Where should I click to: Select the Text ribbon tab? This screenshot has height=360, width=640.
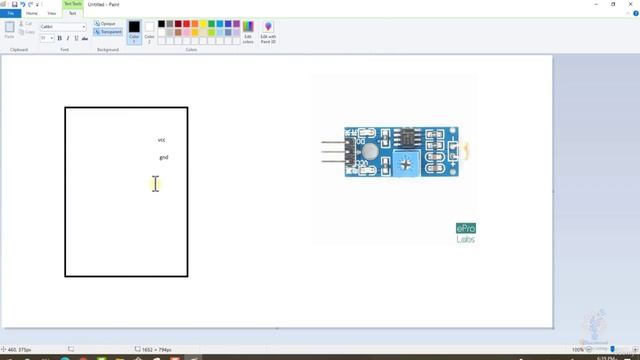point(73,13)
